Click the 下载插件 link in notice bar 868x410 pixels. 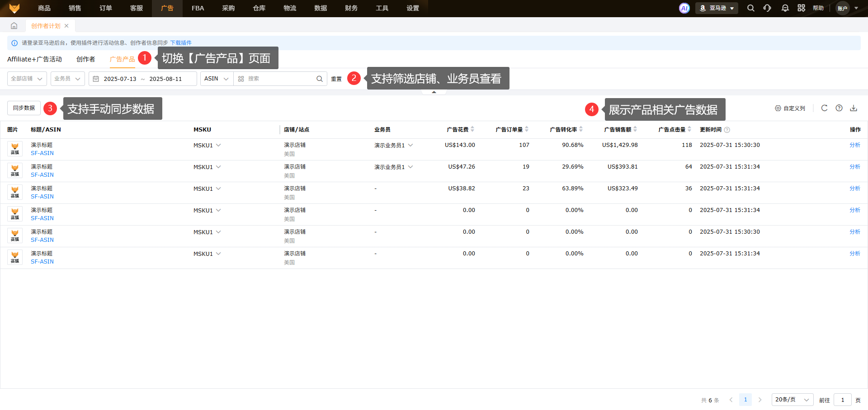181,43
